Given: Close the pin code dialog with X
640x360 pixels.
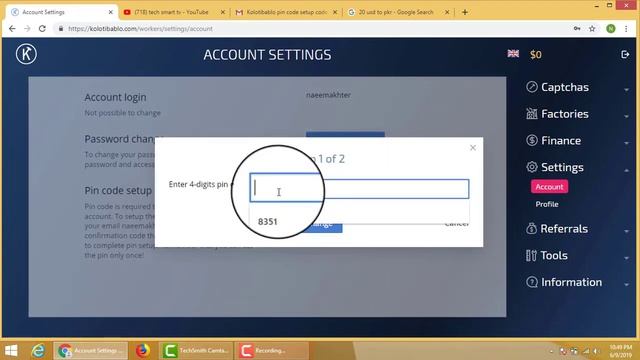Looking at the screenshot, I should click(473, 148).
